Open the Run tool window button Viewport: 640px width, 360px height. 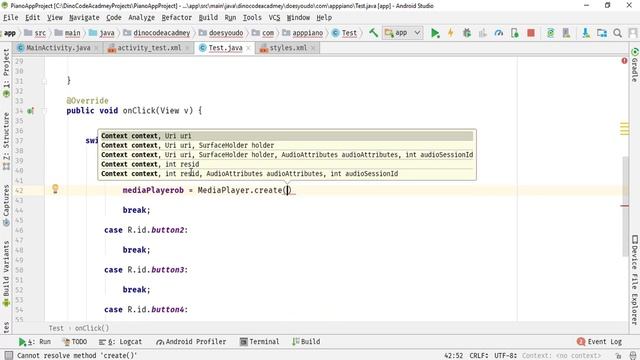(x=35, y=342)
